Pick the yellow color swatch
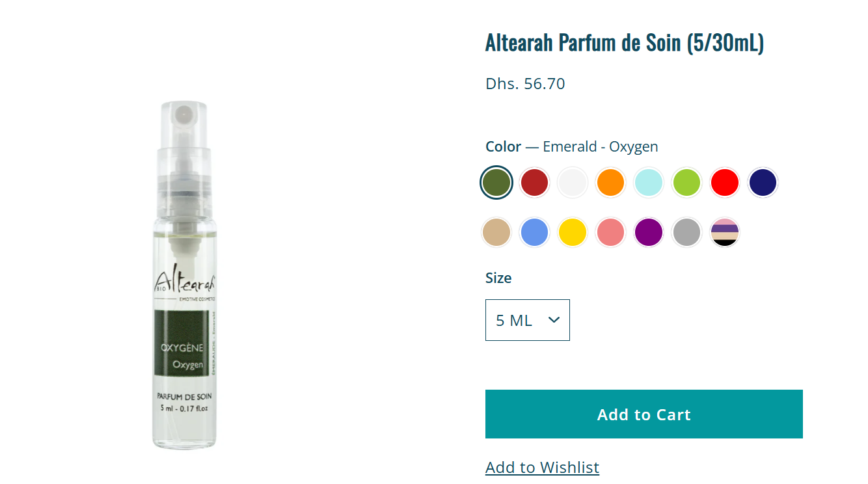 573,232
